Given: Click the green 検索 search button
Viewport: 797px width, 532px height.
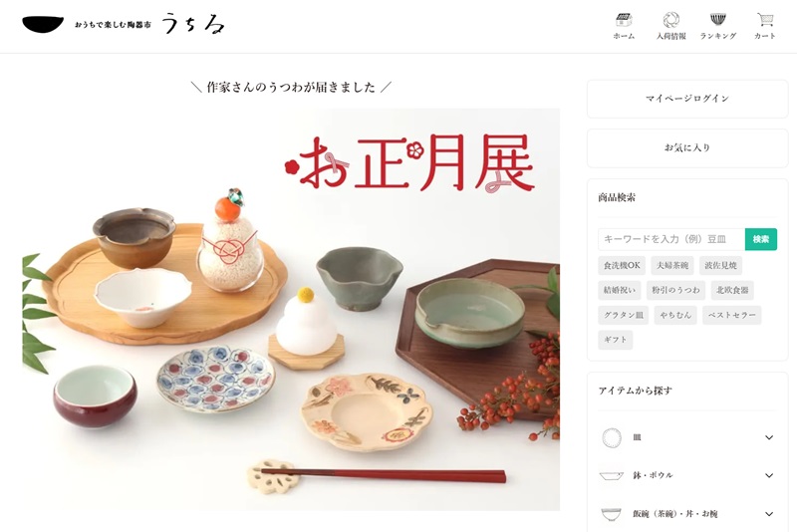Looking at the screenshot, I should (761, 239).
